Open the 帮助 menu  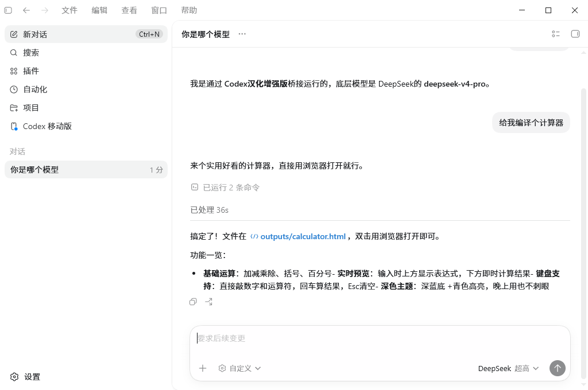(x=189, y=10)
